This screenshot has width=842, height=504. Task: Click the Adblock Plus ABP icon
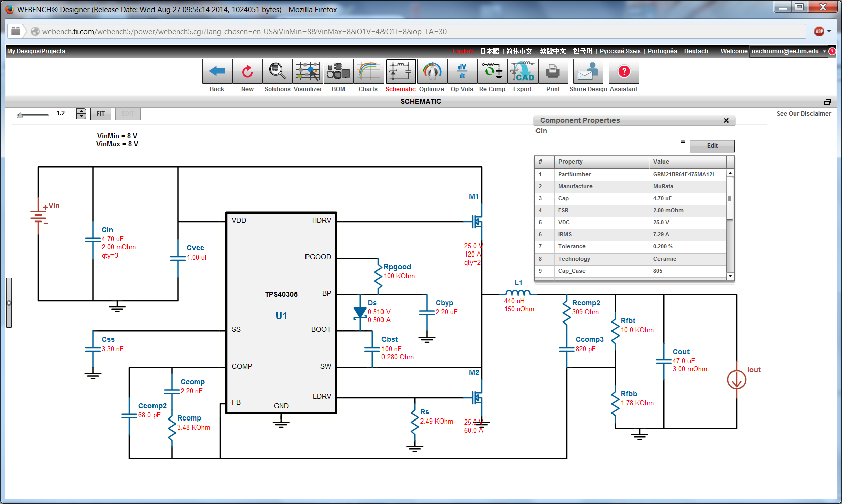819,31
